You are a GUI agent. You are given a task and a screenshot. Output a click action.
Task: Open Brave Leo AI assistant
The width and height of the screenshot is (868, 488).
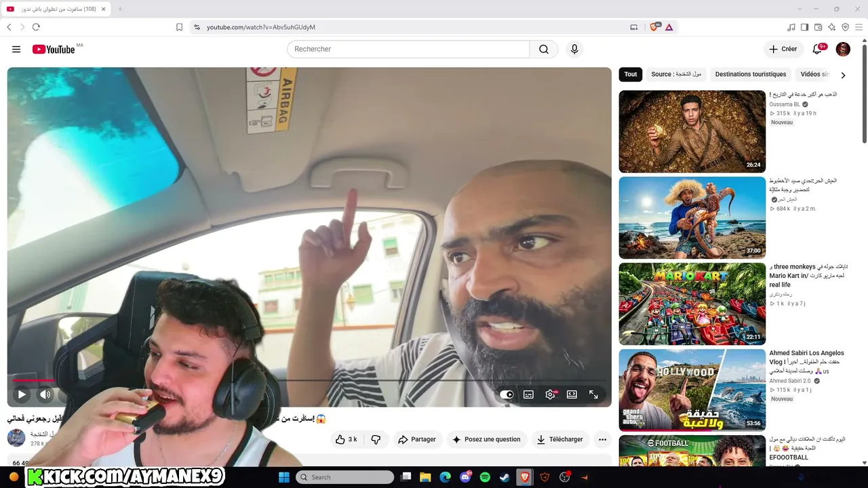[831, 27]
